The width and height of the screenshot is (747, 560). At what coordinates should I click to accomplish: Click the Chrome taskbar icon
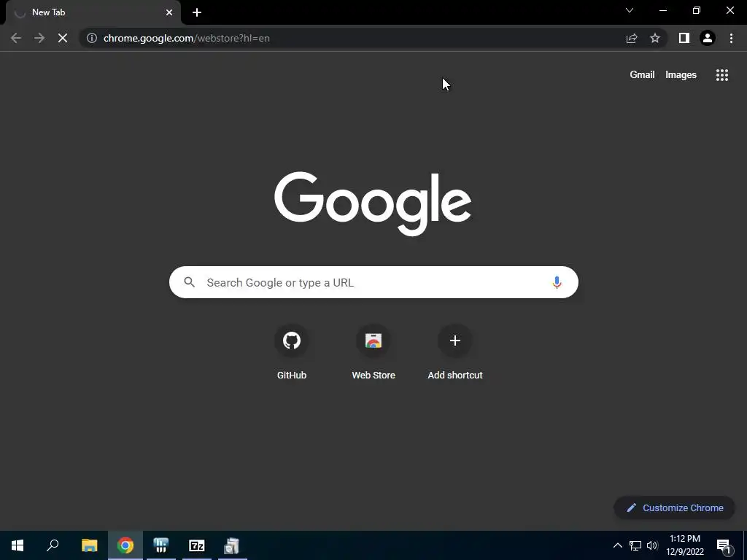(125, 545)
